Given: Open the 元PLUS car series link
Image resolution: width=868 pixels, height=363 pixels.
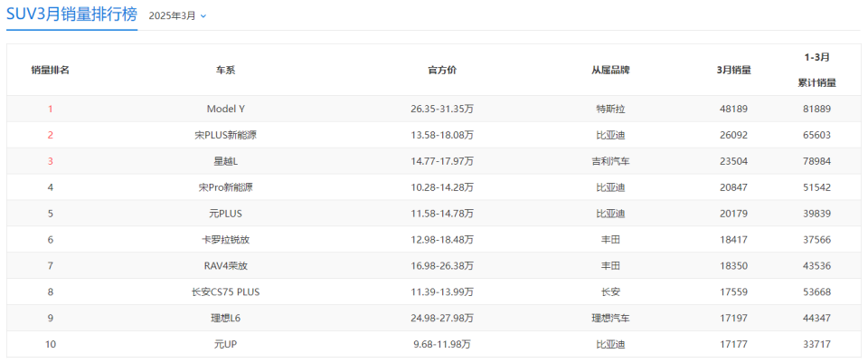Looking at the screenshot, I should (x=225, y=214).
